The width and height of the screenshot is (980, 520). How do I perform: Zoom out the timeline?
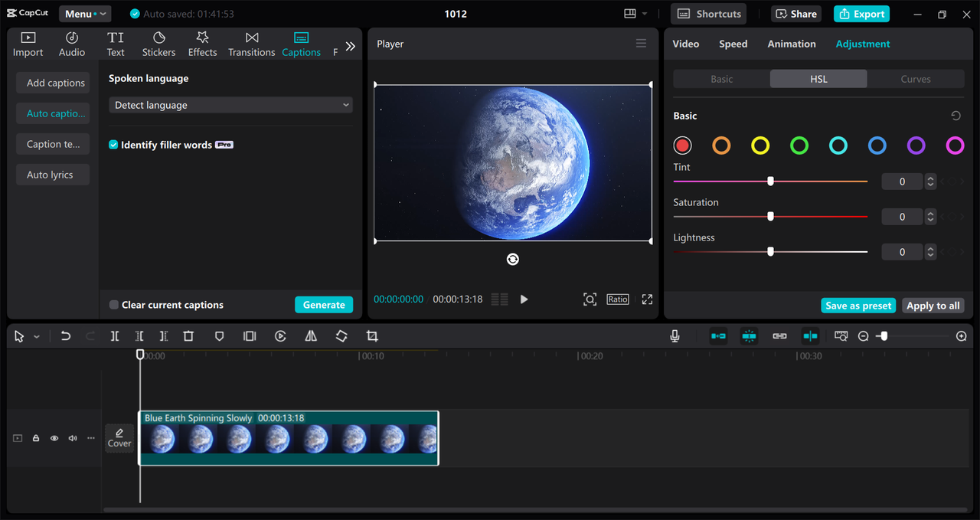(x=863, y=336)
